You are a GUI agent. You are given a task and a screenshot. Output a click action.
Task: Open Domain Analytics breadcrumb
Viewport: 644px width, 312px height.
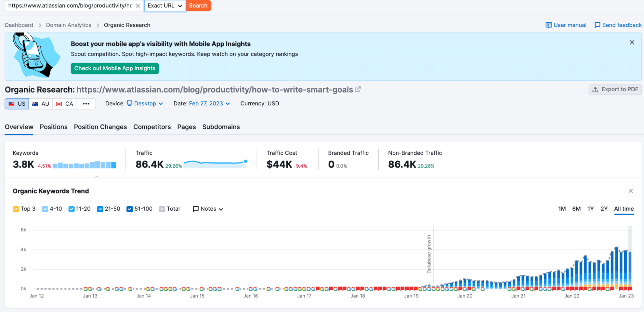pos(69,25)
